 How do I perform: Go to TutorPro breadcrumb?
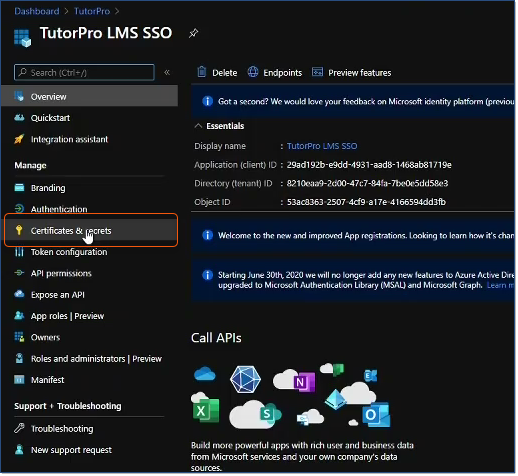coord(92,11)
